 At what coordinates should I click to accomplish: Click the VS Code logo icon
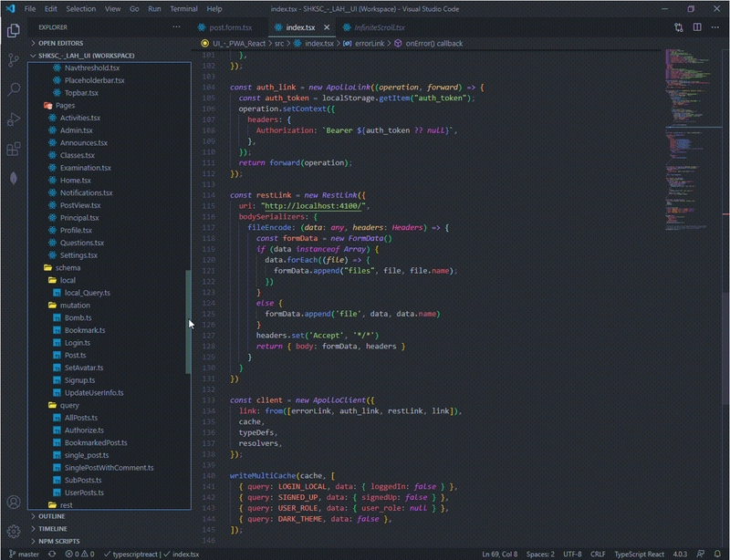tap(10, 9)
